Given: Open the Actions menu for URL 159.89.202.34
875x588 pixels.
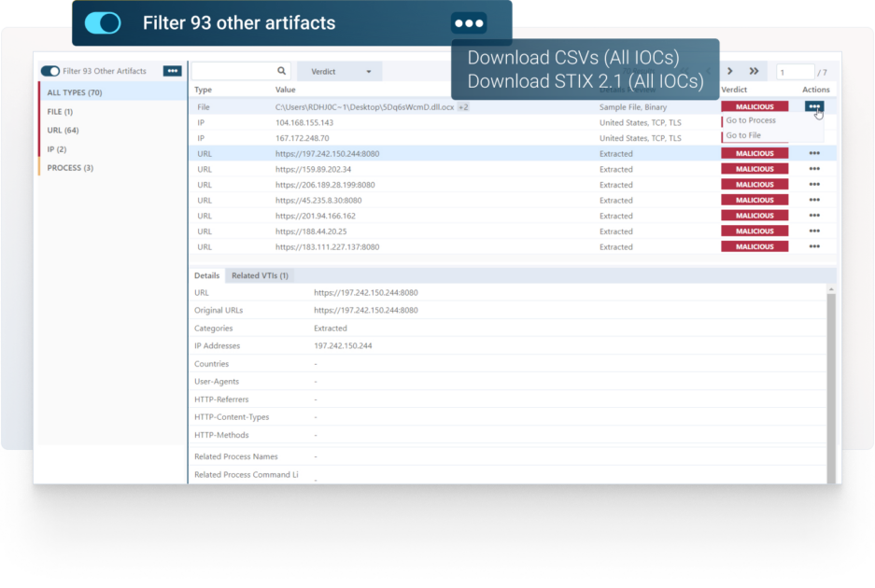Looking at the screenshot, I should tap(816, 168).
